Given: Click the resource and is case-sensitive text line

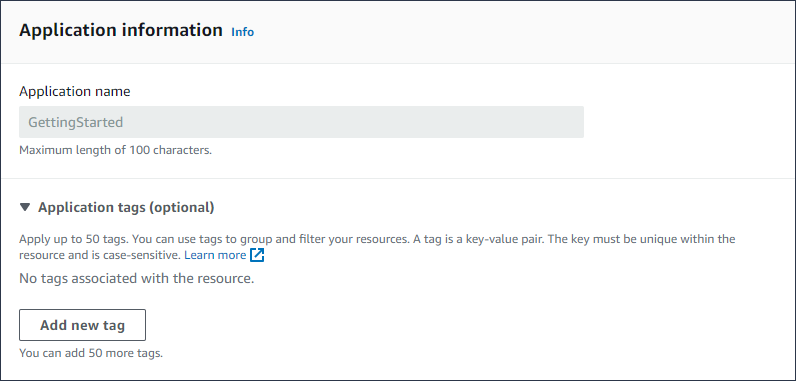Looking at the screenshot, I should coord(100,255).
